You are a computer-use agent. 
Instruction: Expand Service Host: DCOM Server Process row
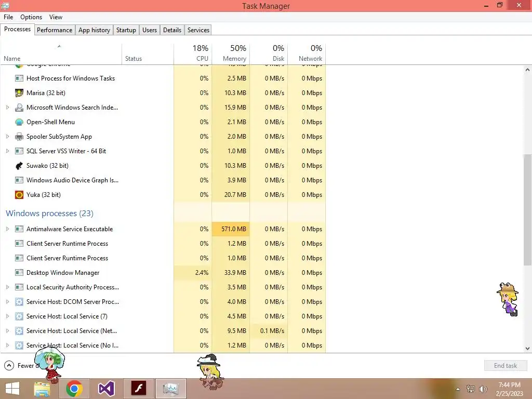(7, 302)
